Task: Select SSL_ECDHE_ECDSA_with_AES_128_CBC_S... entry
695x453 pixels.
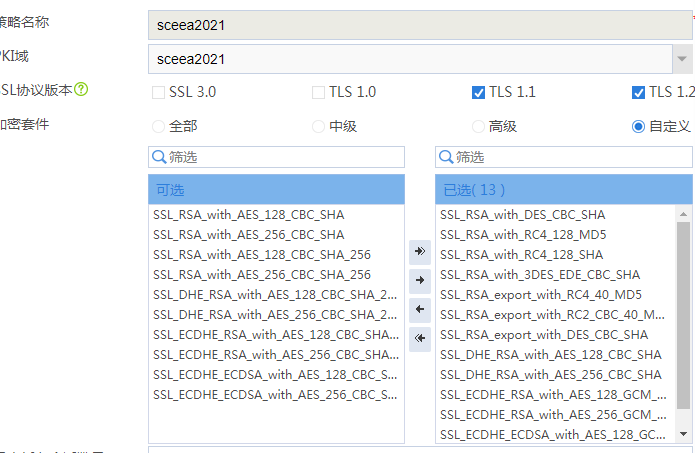Action: tap(277, 375)
